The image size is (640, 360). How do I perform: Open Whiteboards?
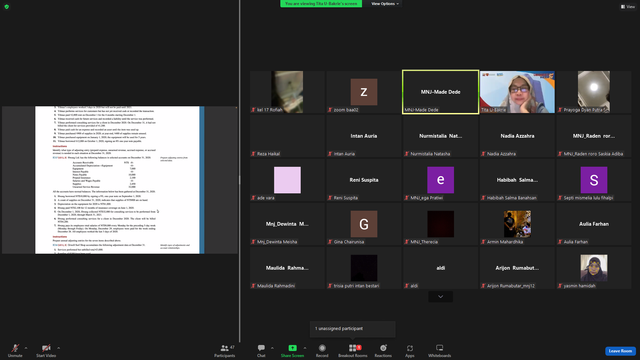pos(440,350)
